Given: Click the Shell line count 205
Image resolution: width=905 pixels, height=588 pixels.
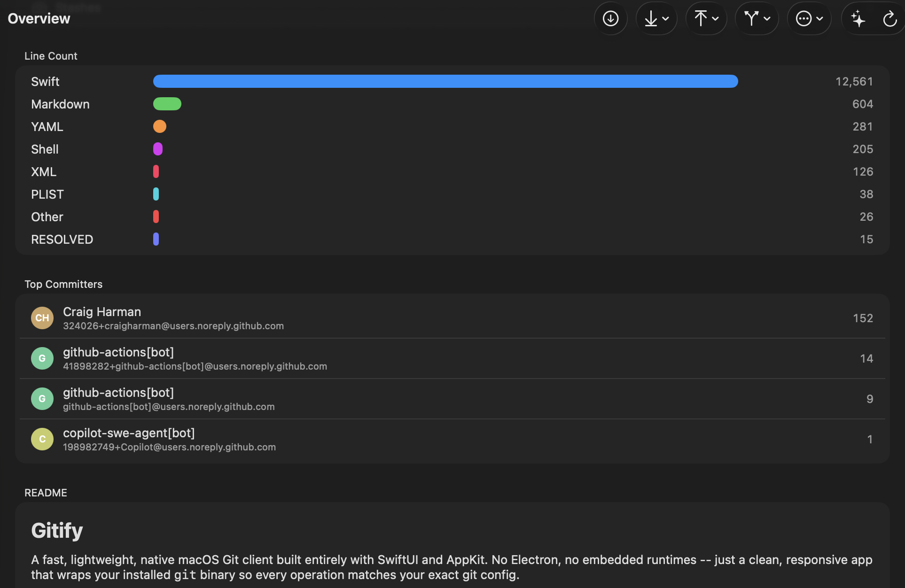Looking at the screenshot, I should (x=863, y=149).
